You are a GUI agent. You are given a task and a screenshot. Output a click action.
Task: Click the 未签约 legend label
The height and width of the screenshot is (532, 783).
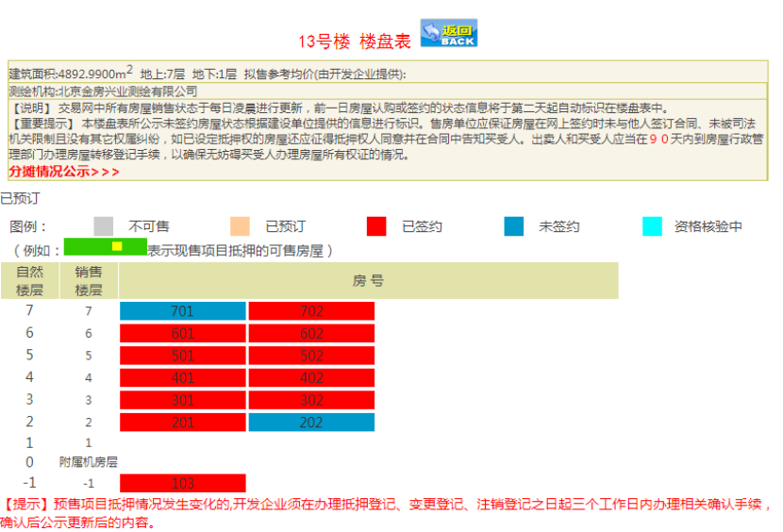[558, 226]
